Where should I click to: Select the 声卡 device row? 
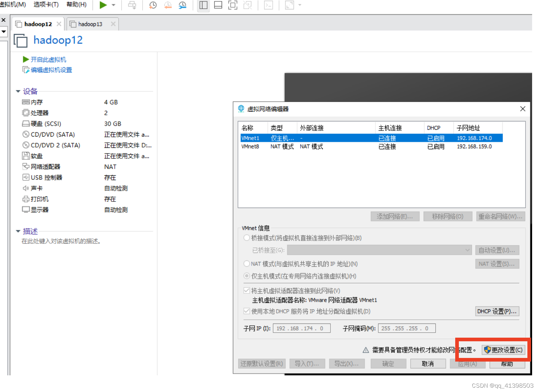pyautogui.click(x=87, y=188)
